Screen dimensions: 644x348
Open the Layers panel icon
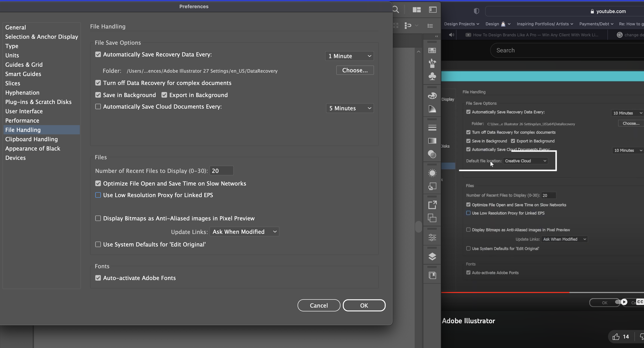coord(432,256)
